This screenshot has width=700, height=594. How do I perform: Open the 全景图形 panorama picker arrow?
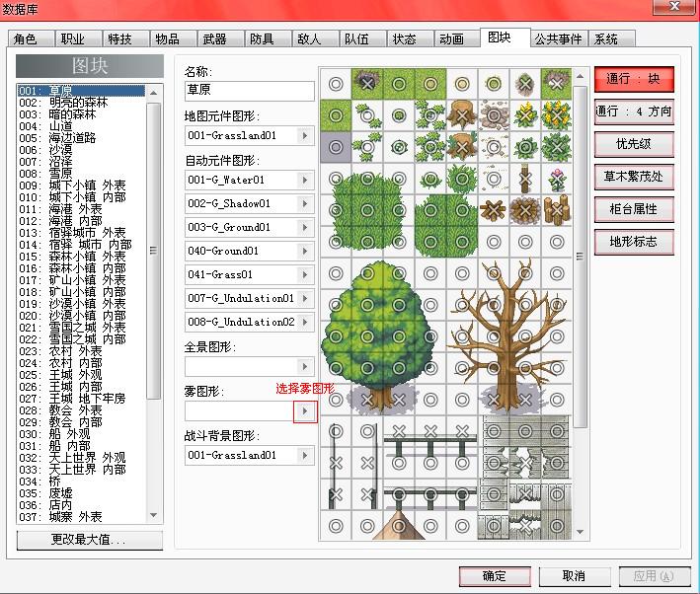(x=305, y=367)
